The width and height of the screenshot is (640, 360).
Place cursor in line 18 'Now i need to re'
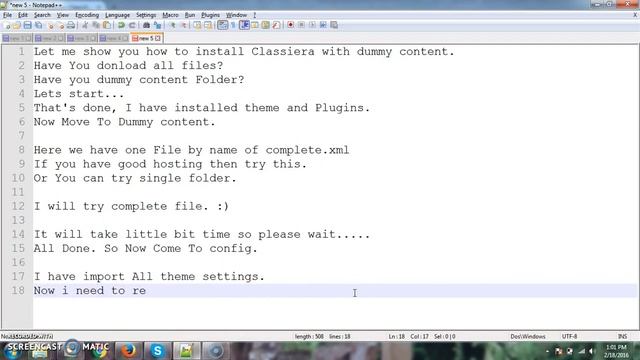point(90,291)
